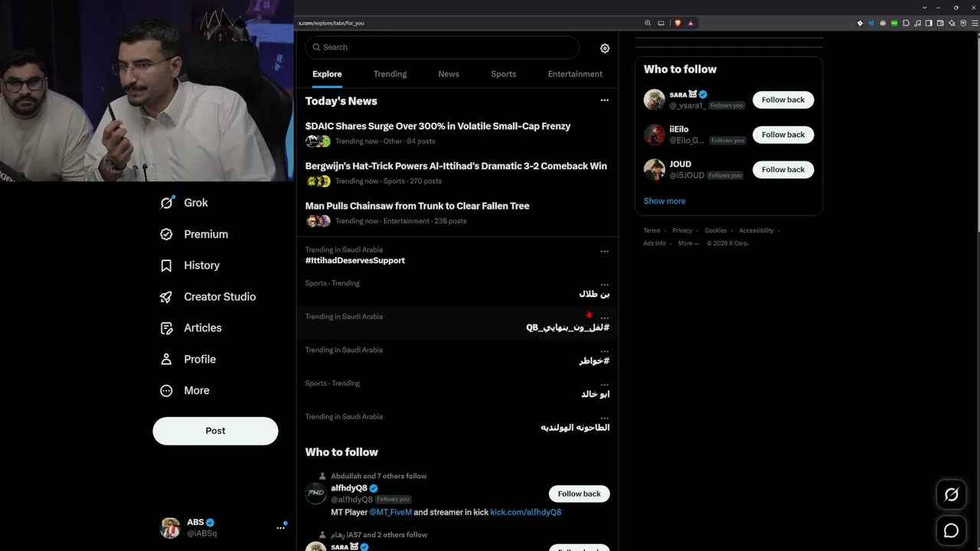Click inside the Search input field
This screenshot has width=980, height=551.
point(443,47)
